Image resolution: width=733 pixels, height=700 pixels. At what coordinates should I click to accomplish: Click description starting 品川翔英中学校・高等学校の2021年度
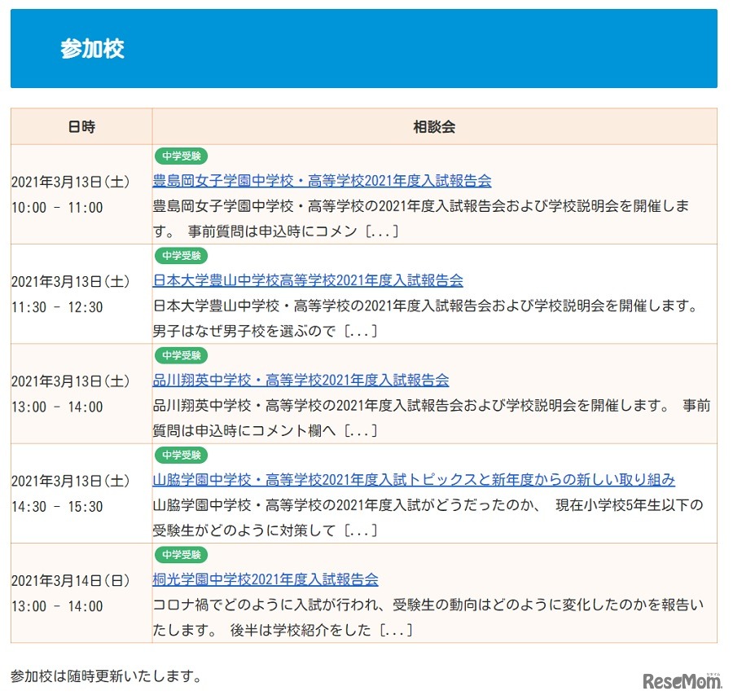point(432,418)
